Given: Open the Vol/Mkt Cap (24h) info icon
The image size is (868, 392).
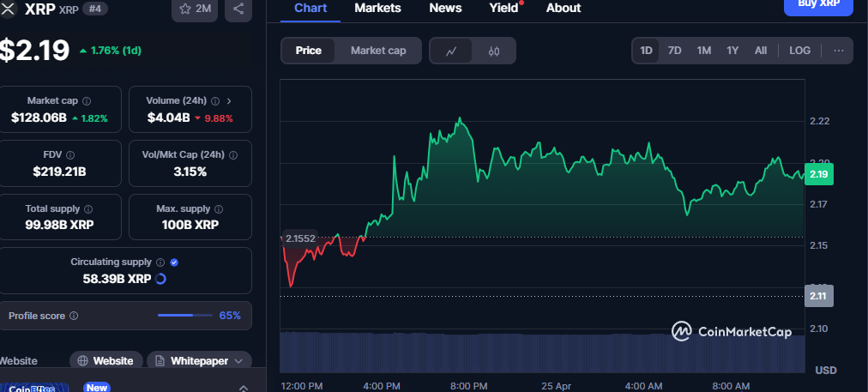Looking at the screenshot, I should point(233,155).
